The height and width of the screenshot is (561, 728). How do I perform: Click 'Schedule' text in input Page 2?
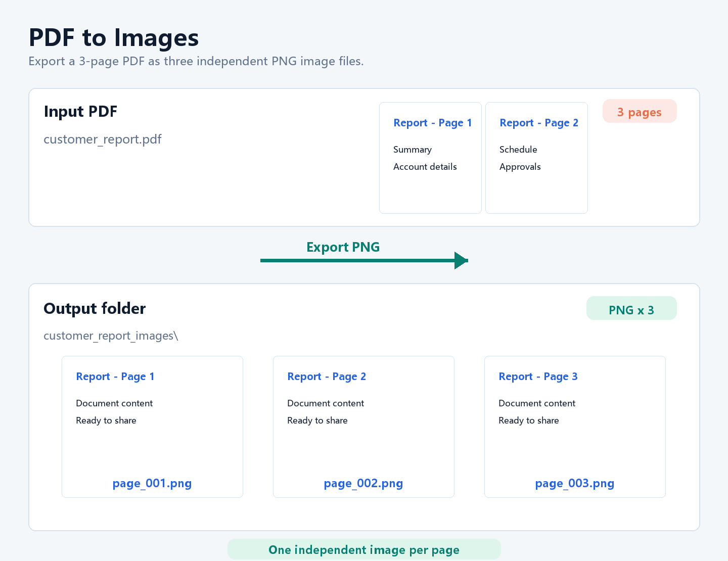point(518,150)
